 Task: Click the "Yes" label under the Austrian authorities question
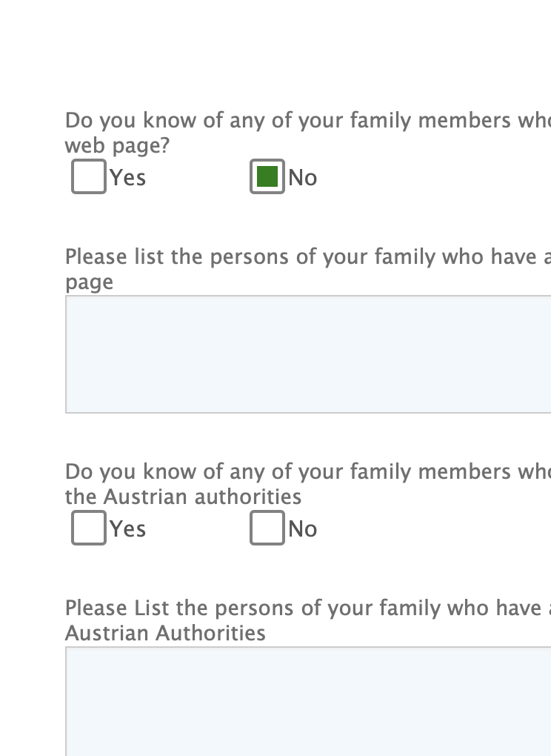pyautogui.click(x=127, y=529)
